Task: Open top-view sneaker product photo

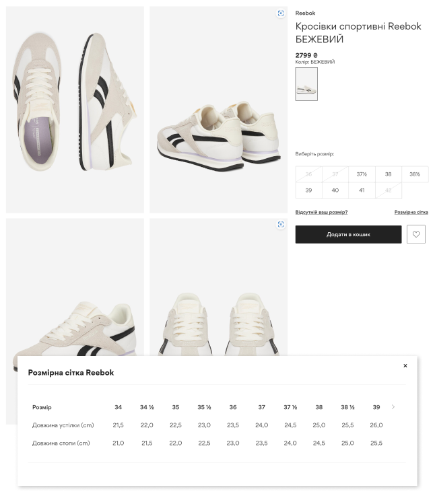Action: click(x=75, y=110)
